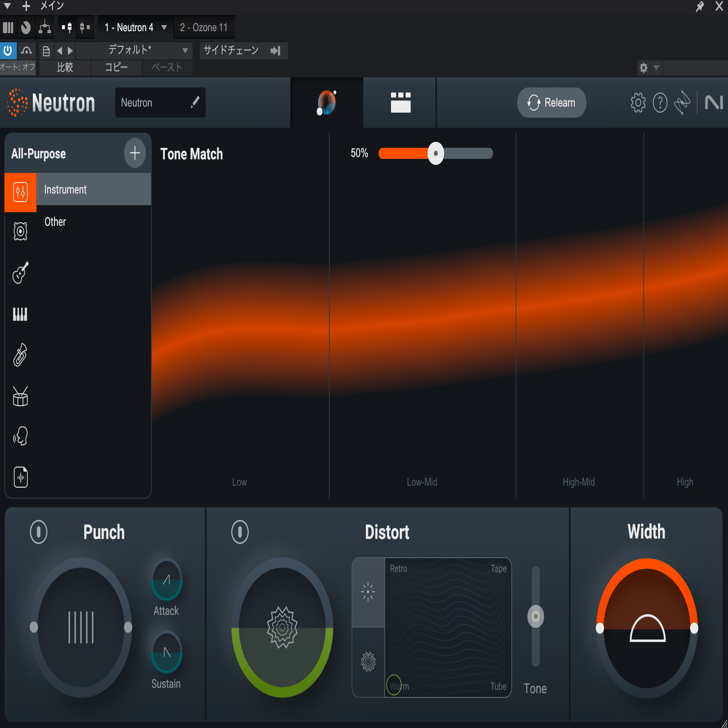Click the Native Instruments logo
The width and height of the screenshot is (728, 728).
tap(714, 103)
